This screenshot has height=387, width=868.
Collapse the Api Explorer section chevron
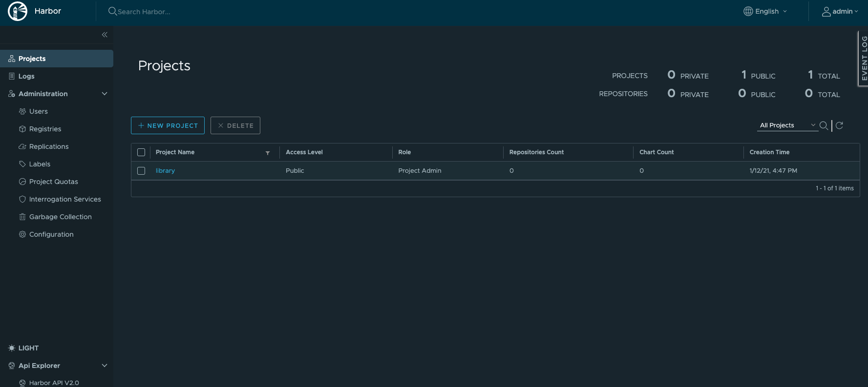[105, 366]
